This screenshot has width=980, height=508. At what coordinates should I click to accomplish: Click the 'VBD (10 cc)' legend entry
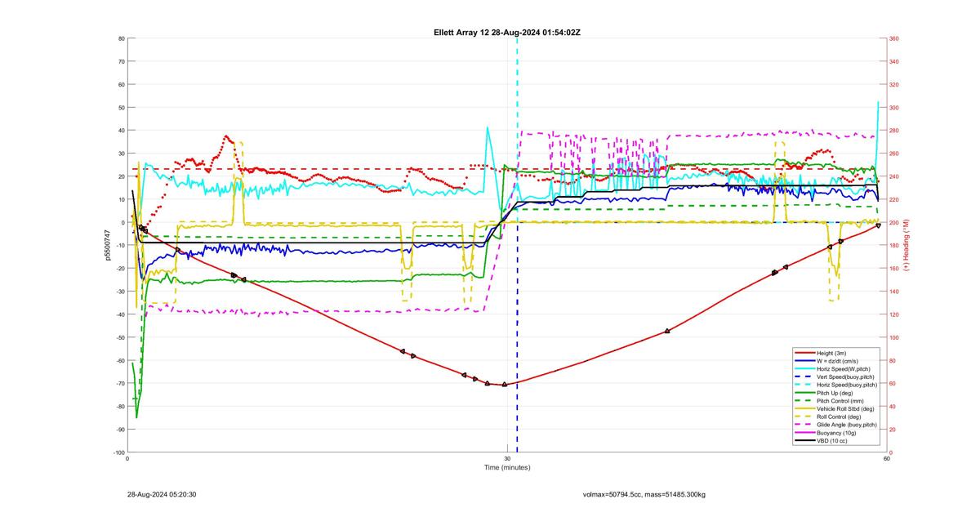coord(835,441)
